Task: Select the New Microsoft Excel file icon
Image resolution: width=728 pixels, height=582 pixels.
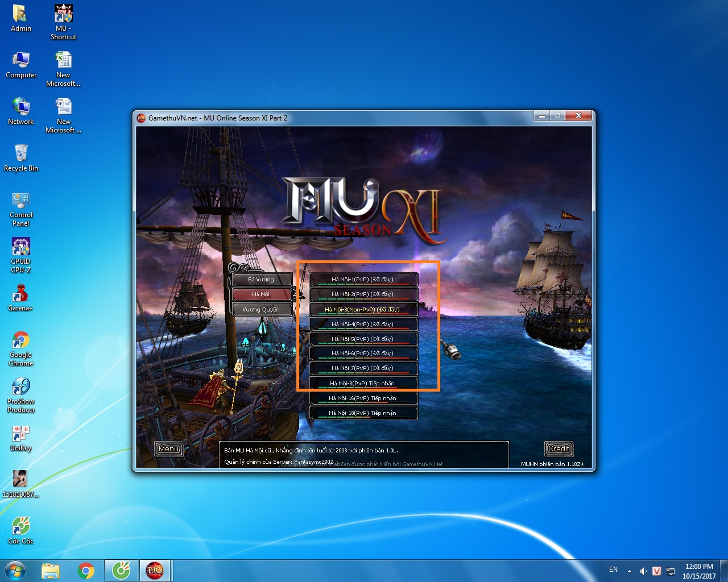Action: point(63,69)
